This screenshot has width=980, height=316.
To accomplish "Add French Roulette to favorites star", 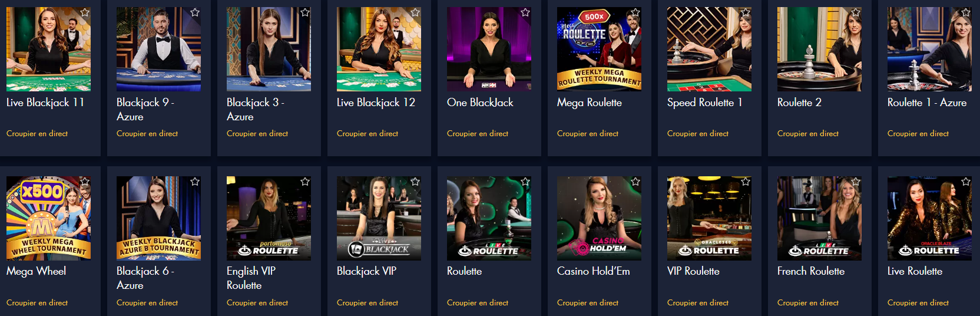I will tap(856, 182).
